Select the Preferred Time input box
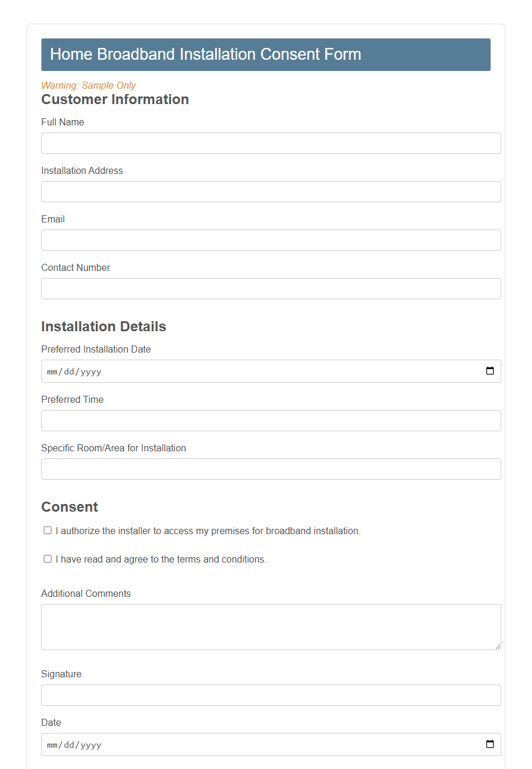The width and height of the screenshot is (532, 769). click(x=271, y=420)
